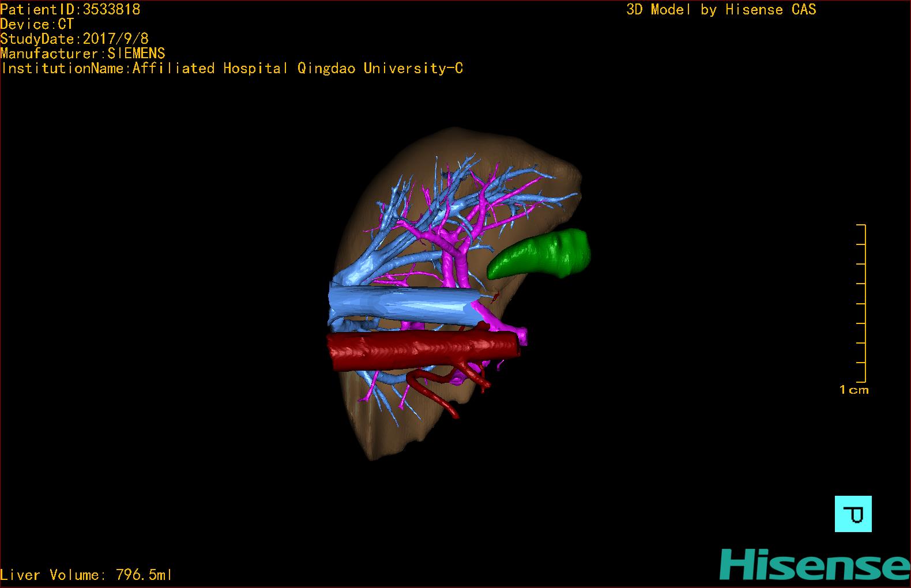The image size is (911, 588).
Task: Select the red aorta vessel model
Action: [424, 350]
